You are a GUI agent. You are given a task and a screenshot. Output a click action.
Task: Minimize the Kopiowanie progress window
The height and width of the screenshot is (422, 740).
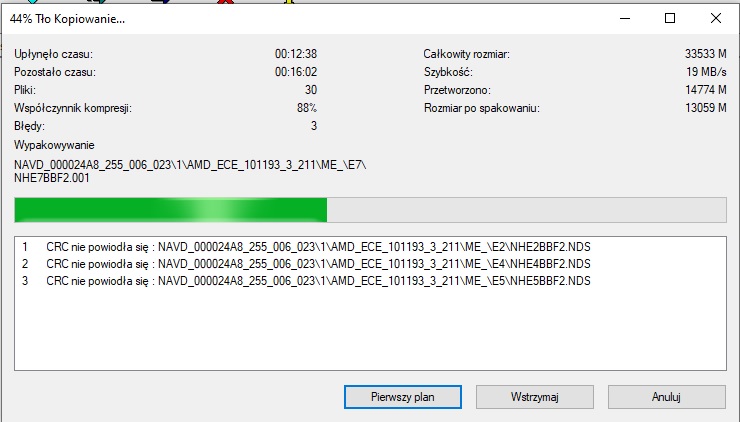(x=625, y=18)
